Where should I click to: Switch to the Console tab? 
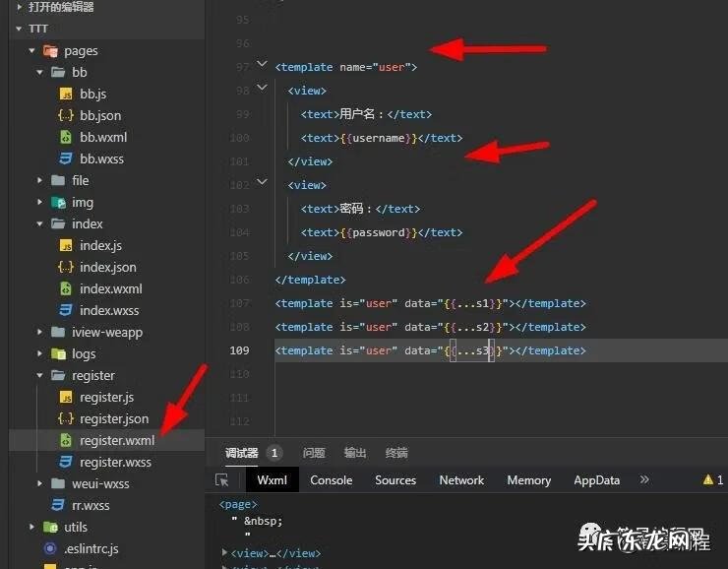coord(331,480)
